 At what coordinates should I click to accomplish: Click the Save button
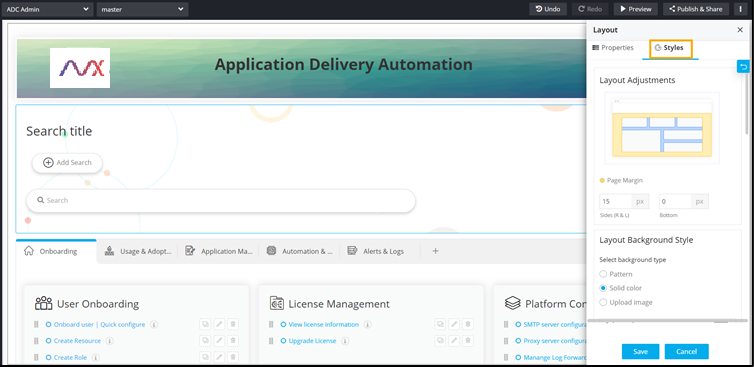[640, 351]
